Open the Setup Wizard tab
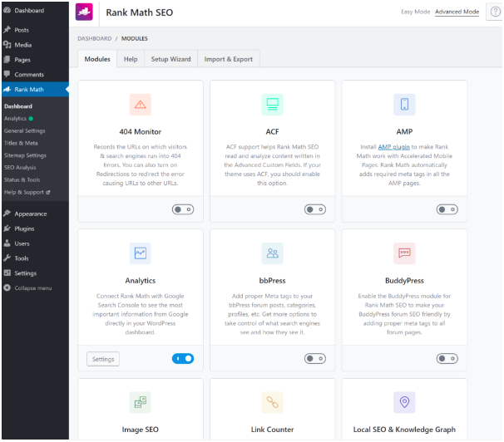 coord(170,59)
